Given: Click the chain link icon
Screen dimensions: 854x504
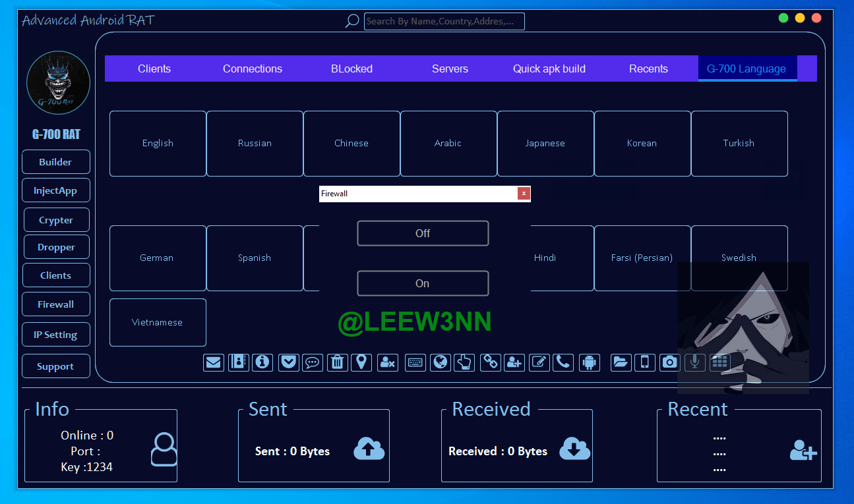Looking at the screenshot, I should 490,362.
